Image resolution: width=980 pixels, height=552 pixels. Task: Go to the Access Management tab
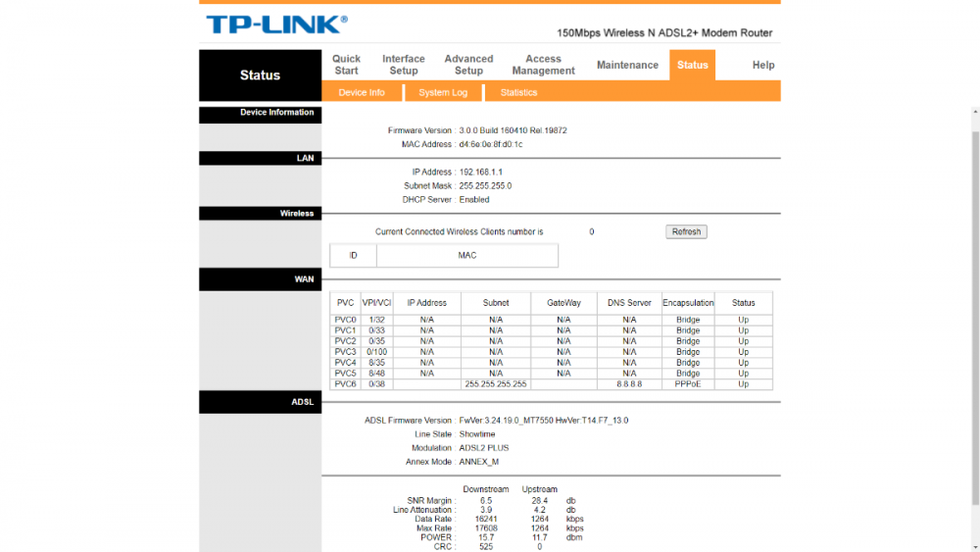click(543, 65)
